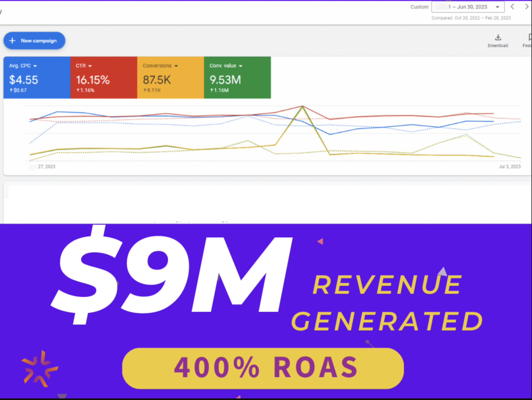Expand the CTR metric dropdown arrow

[90, 66]
